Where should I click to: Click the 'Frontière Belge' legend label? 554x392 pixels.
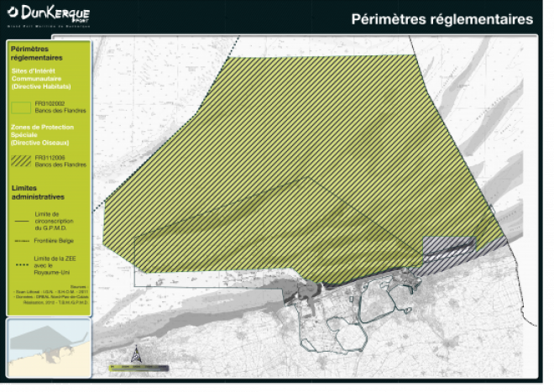[54, 241]
